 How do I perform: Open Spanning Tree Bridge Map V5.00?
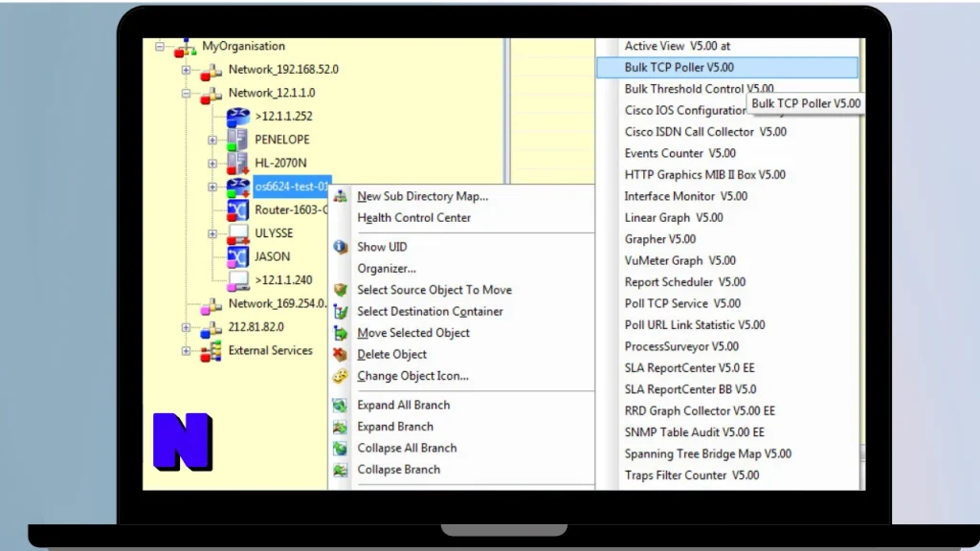727,454
